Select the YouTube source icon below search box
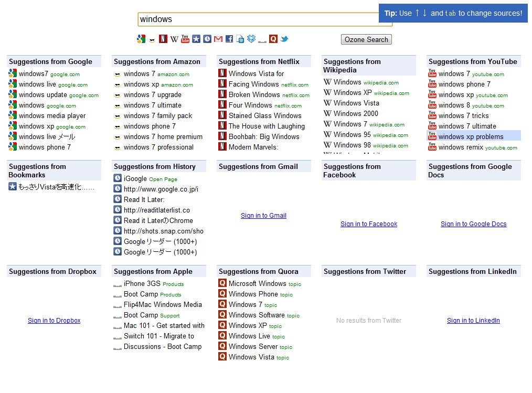 [185, 39]
